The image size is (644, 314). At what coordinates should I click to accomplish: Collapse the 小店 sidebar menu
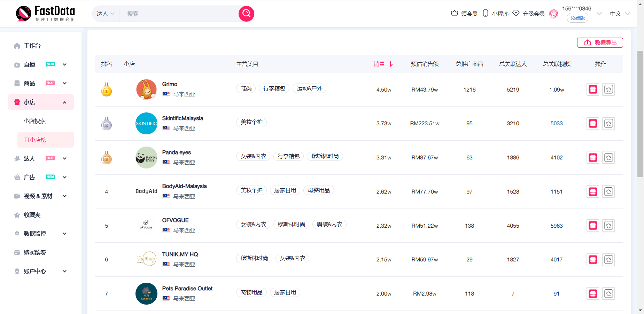point(64,102)
